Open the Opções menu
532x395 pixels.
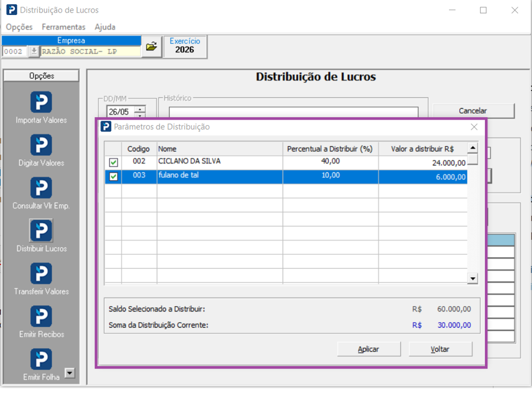pyautogui.click(x=19, y=27)
